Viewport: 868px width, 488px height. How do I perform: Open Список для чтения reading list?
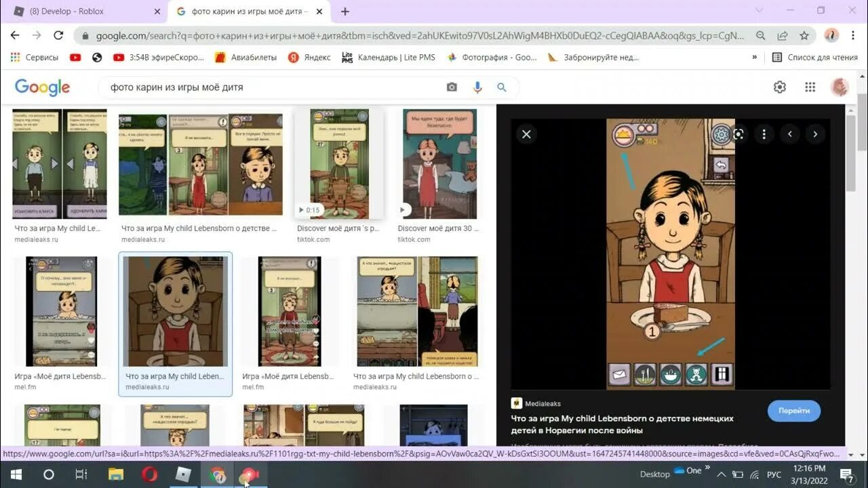pyautogui.click(x=814, y=58)
